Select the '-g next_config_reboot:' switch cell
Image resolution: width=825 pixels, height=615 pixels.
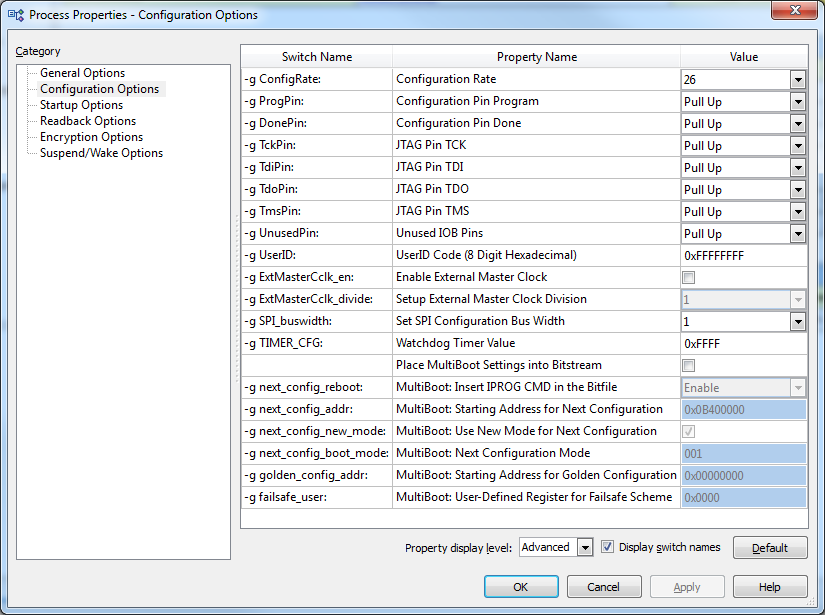coord(317,387)
